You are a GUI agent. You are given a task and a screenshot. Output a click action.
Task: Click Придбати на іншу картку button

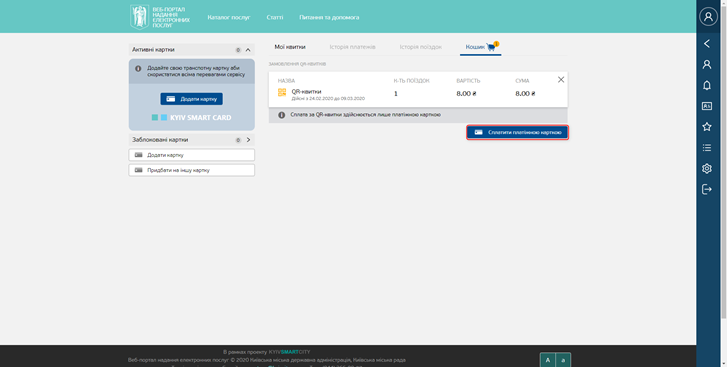pos(191,170)
